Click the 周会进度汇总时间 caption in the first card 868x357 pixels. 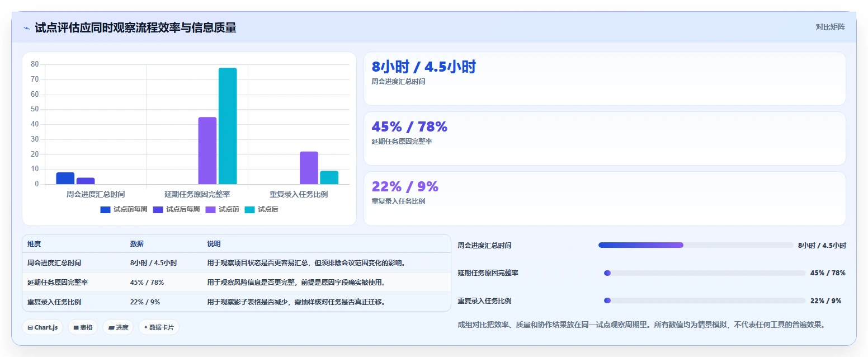[x=398, y=82]
